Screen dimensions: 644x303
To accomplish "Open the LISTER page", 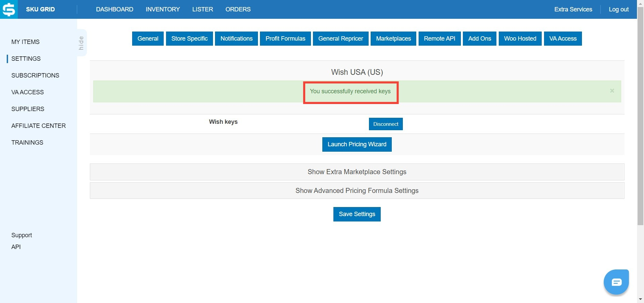I will pos(203,9).
